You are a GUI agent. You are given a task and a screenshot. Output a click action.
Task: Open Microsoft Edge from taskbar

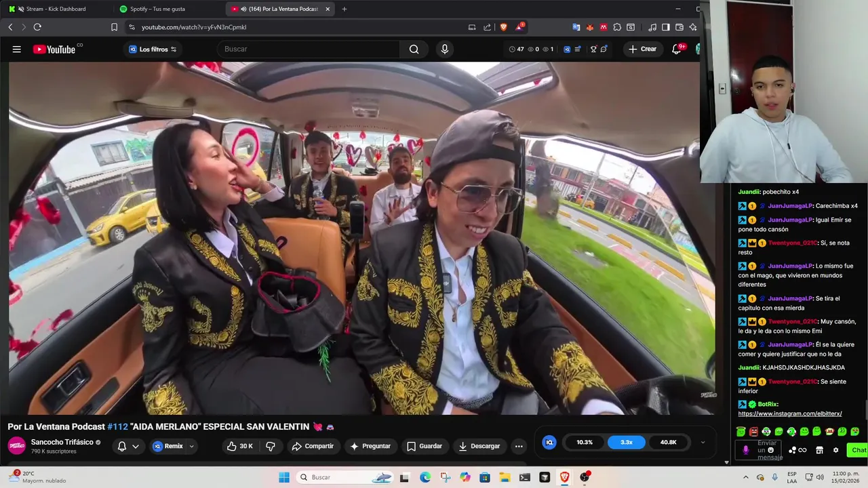[425, 477]
